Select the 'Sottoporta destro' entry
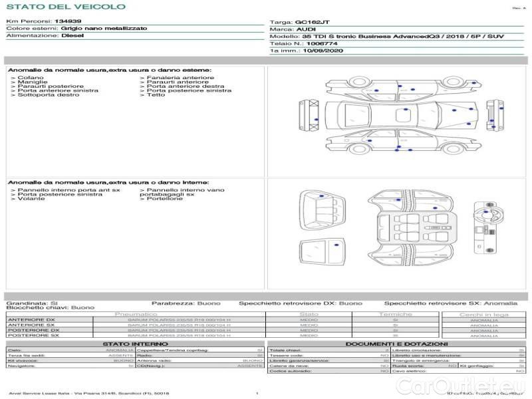532x399 pixels. (45, 95)
